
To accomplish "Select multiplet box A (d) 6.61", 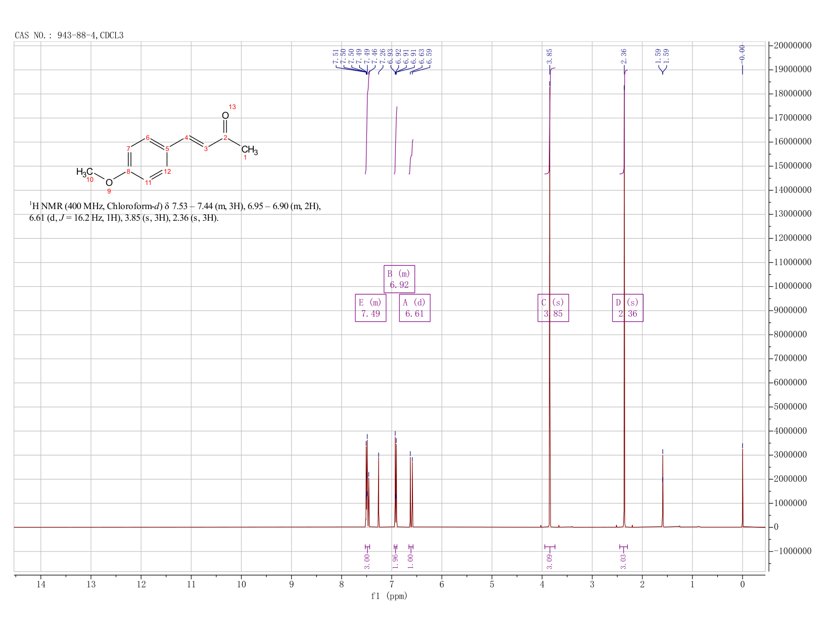I will point(414,308).
